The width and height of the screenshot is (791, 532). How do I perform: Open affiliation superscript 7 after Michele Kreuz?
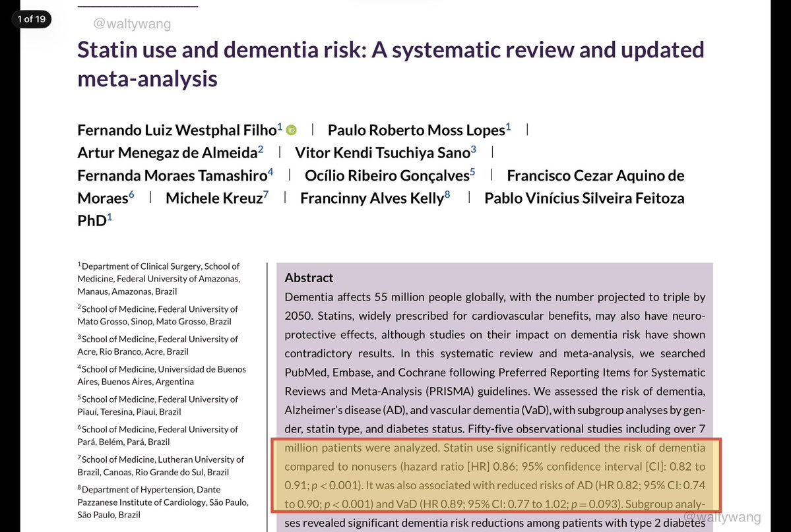(266, 194)
